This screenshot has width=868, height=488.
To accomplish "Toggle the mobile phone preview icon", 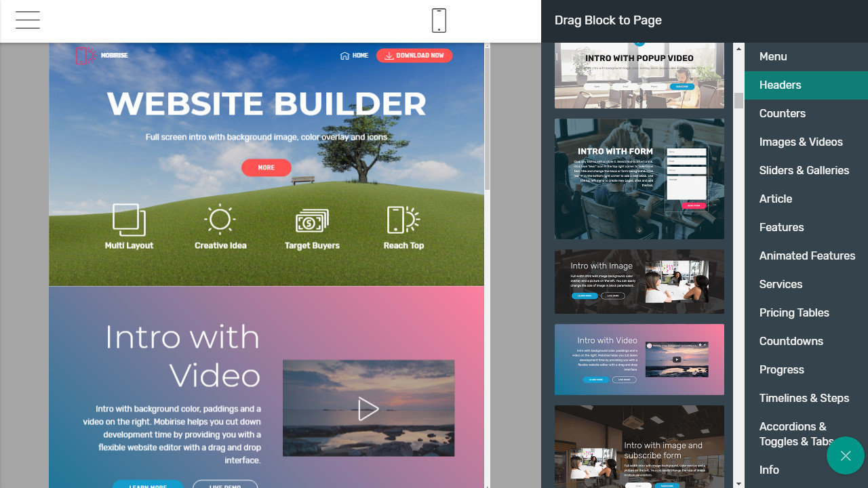I will 439,20.
